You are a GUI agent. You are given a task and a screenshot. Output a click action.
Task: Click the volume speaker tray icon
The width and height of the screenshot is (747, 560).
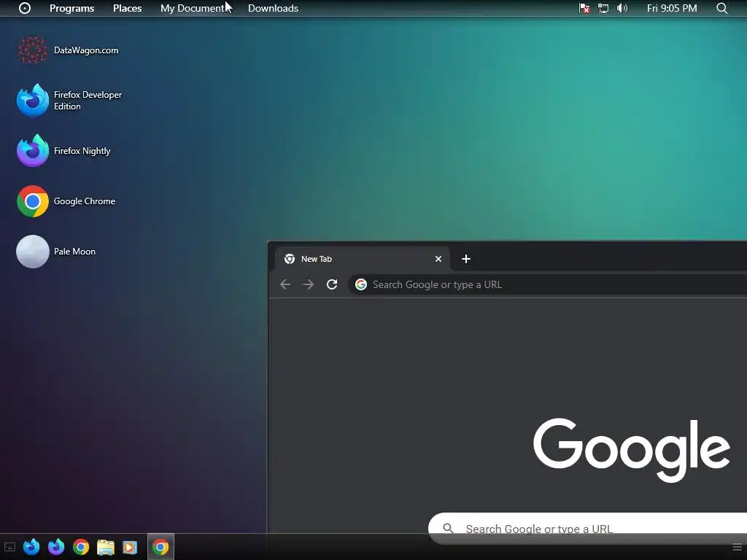click(622, 8)
